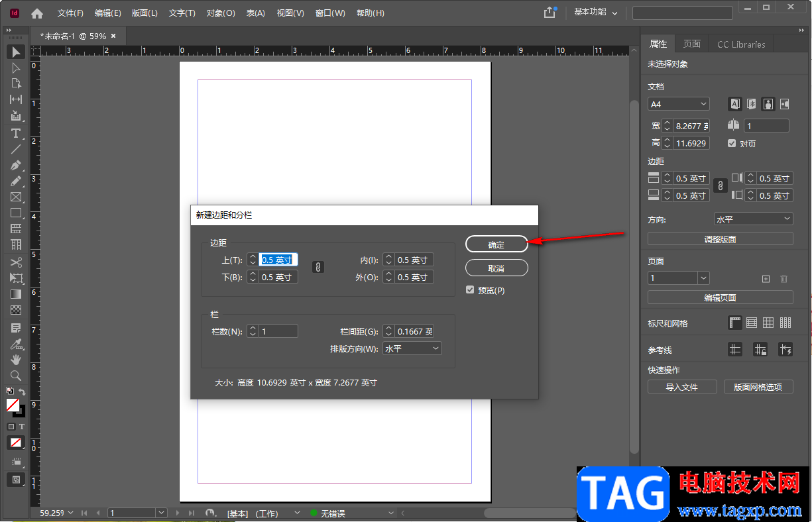Open the 排版方向(W) dropdown
Viewport: 812px width, 522px height.
412,348
